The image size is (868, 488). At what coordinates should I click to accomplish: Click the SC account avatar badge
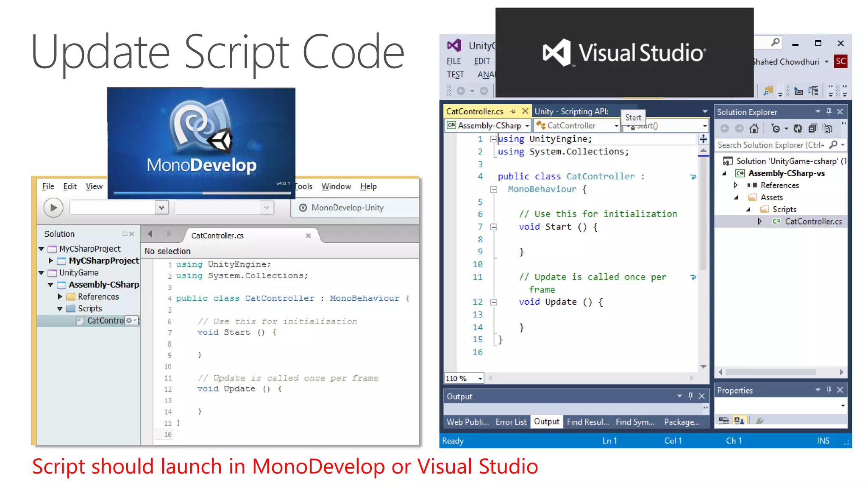tap(841, 61)
